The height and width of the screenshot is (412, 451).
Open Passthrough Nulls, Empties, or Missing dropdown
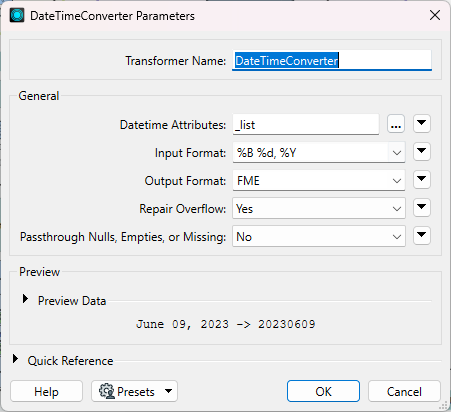(319, 237)
